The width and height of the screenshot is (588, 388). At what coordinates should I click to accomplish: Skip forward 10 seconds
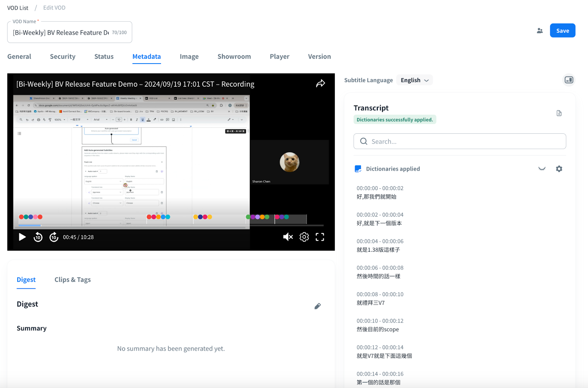pos(54,237)
